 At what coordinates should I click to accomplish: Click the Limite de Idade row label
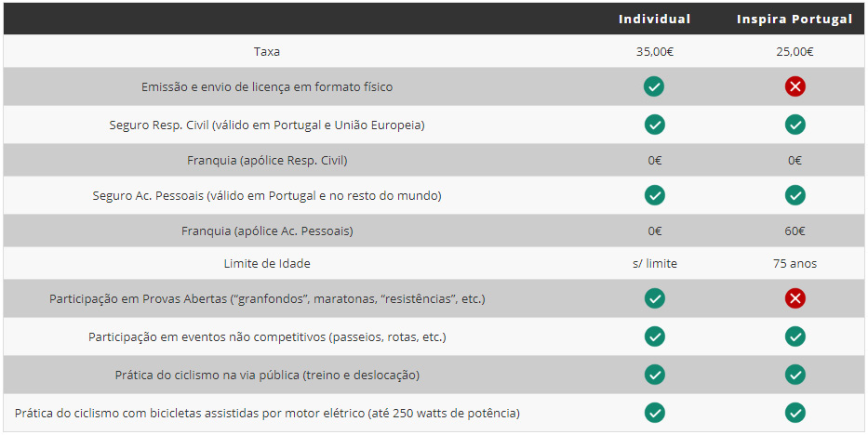point(267,264)
